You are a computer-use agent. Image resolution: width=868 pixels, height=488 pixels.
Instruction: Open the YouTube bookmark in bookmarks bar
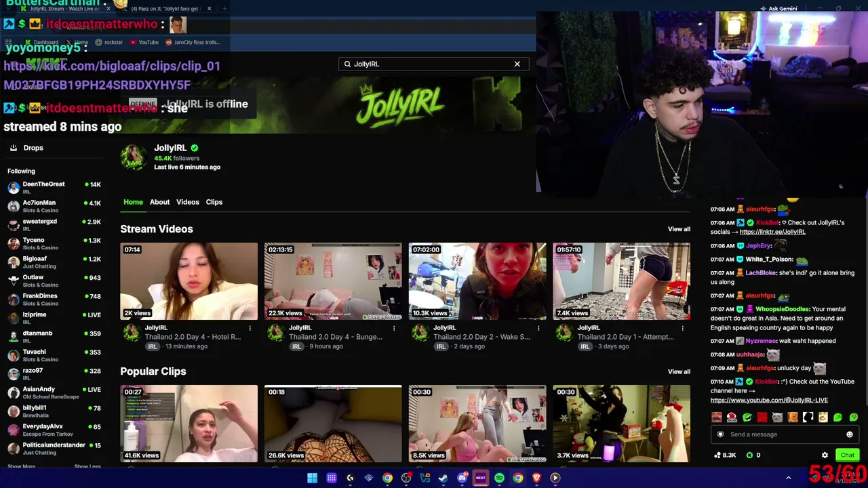[x=144, y=42]
